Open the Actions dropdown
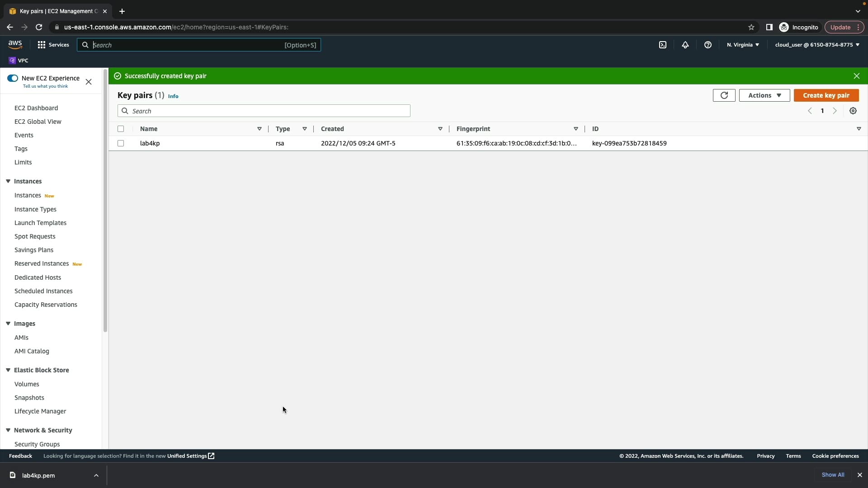 pyautogui.click(x=764, y=95)
